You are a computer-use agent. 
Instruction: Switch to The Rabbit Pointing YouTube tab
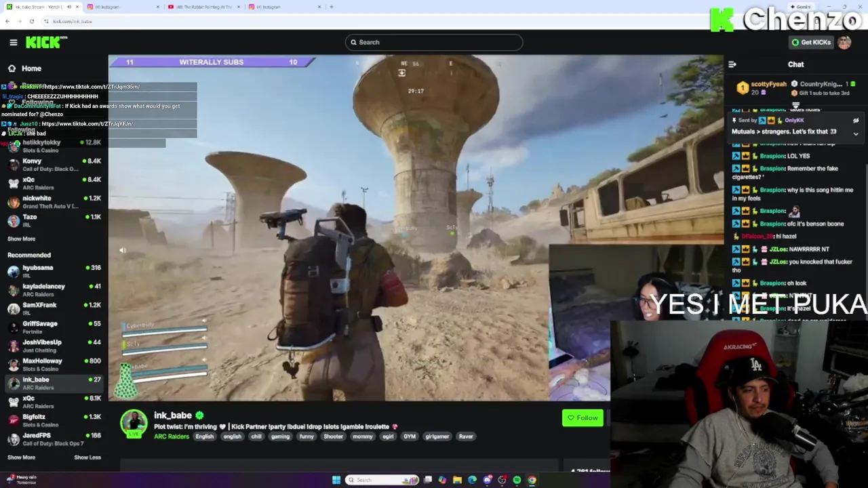203,7
